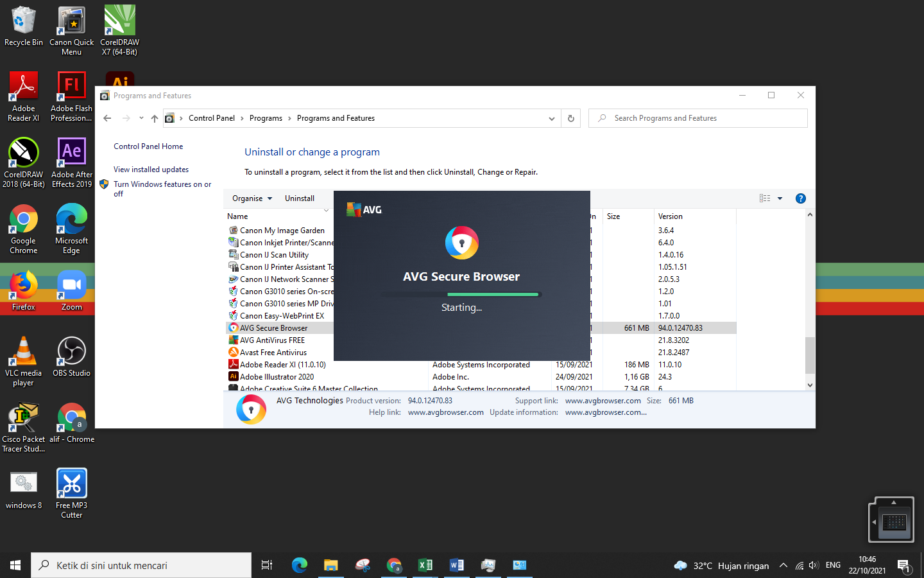Launch Free MP3 Cutter shortcut
This screenshot has width=924, height=578.
coord(71,494)
